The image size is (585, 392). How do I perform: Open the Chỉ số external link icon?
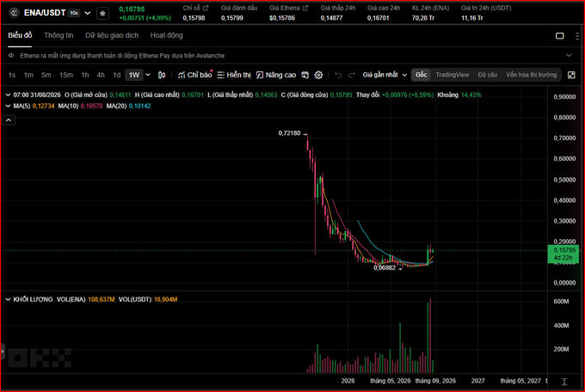point(206,8)
